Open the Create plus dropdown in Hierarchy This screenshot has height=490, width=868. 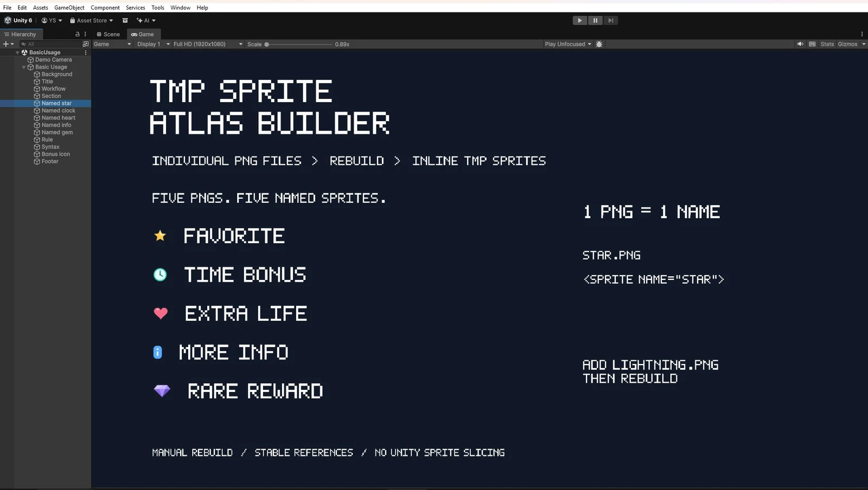(8, 44)
